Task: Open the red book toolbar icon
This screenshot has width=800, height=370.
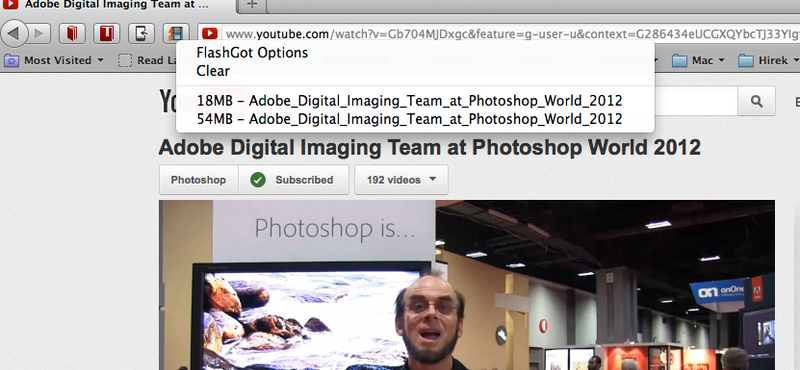Action: [x=72, y=34]
